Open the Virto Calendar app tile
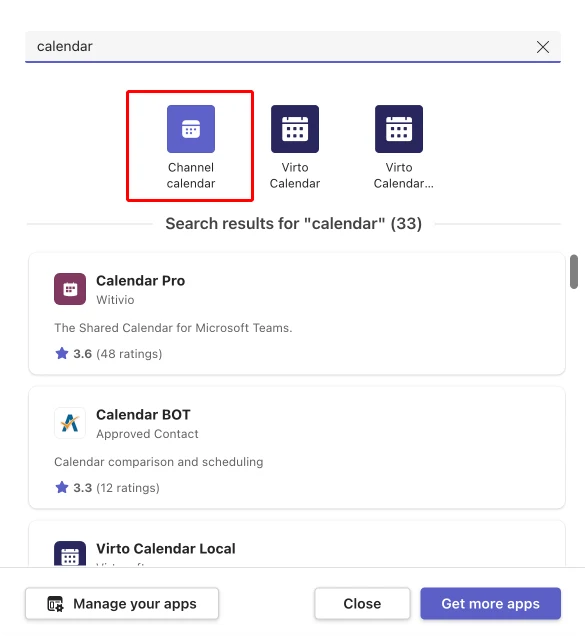Image resolution: width=585 pixels, height=636 pixels. (x=295, y=147)
